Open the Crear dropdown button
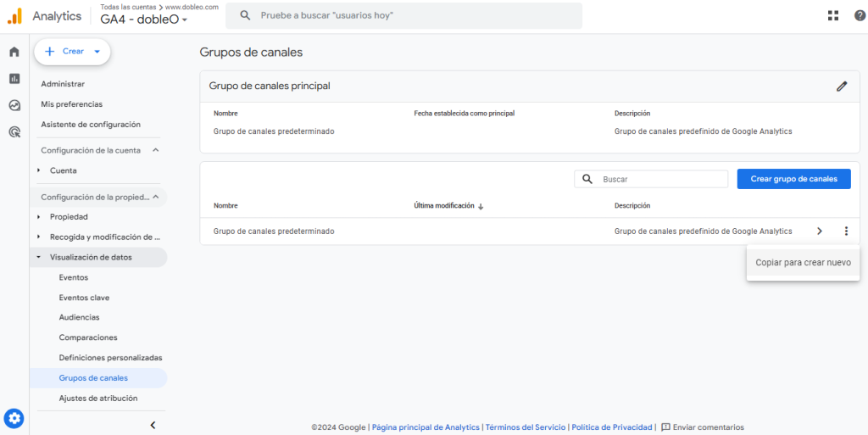The image size is (868, 435). [73, 52]
